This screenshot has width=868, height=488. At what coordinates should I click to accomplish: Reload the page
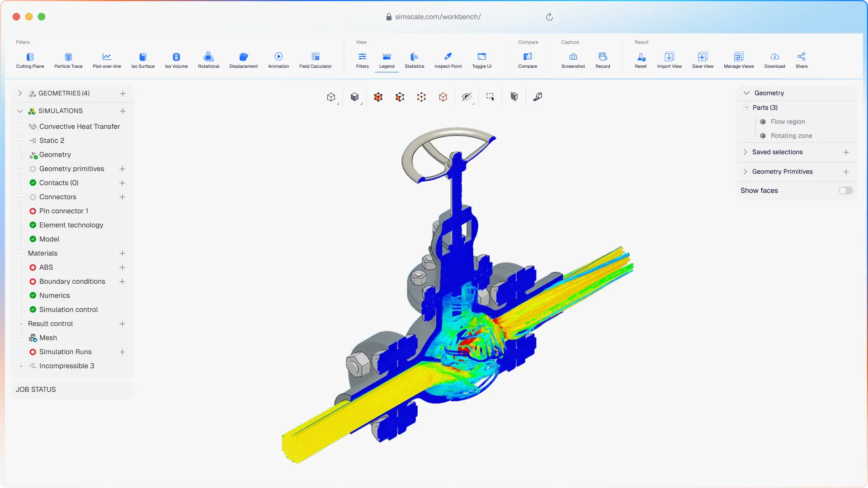pyautogui.click(x=549, y=17)
